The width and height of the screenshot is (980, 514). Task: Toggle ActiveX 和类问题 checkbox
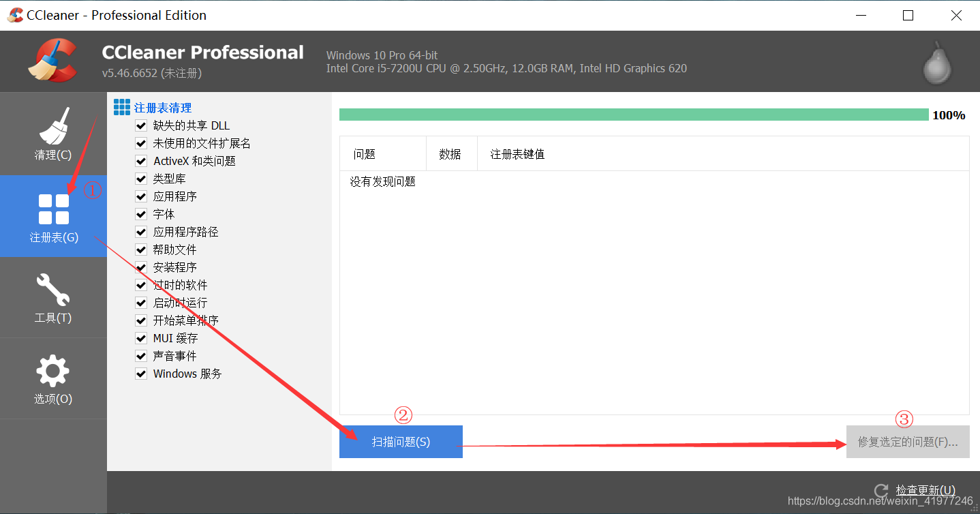tap(141, 161)
